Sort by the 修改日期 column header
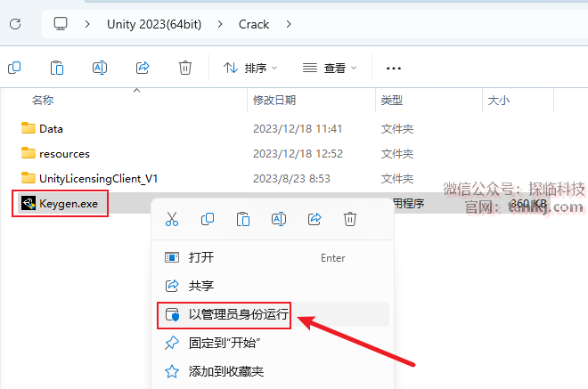 click(274, 100)
